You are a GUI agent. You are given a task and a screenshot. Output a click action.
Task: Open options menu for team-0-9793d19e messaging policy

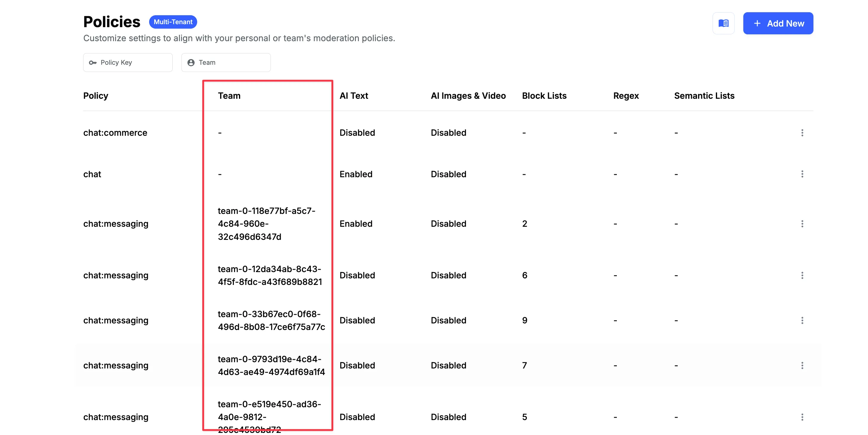click(x=803, y=365)
